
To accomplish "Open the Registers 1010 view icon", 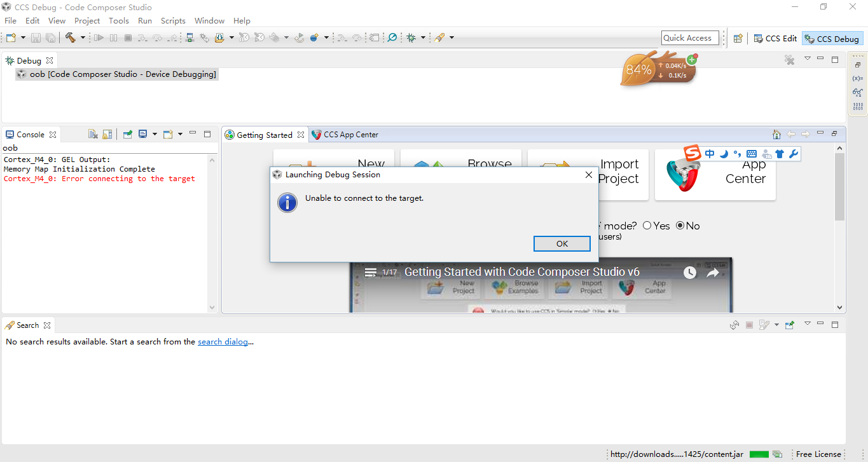I will click(858, 106).
